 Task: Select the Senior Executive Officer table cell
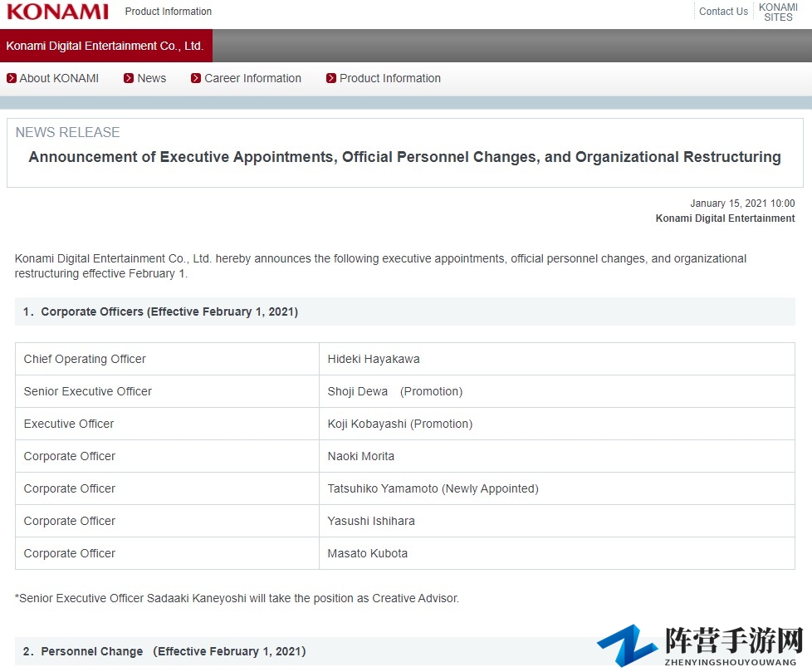coord(167,391)
